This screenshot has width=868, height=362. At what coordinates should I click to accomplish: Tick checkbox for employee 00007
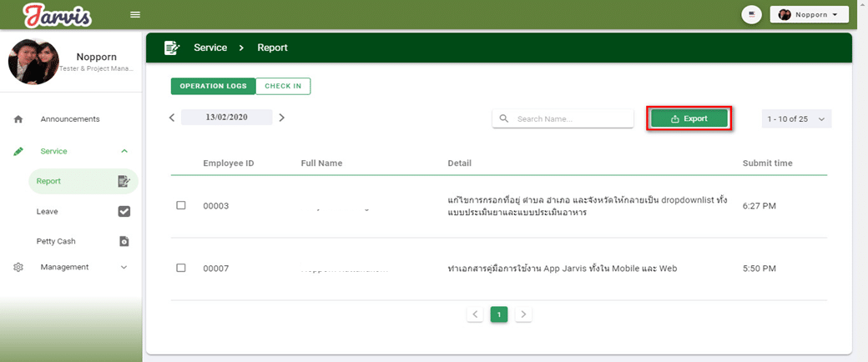point(181,268)
